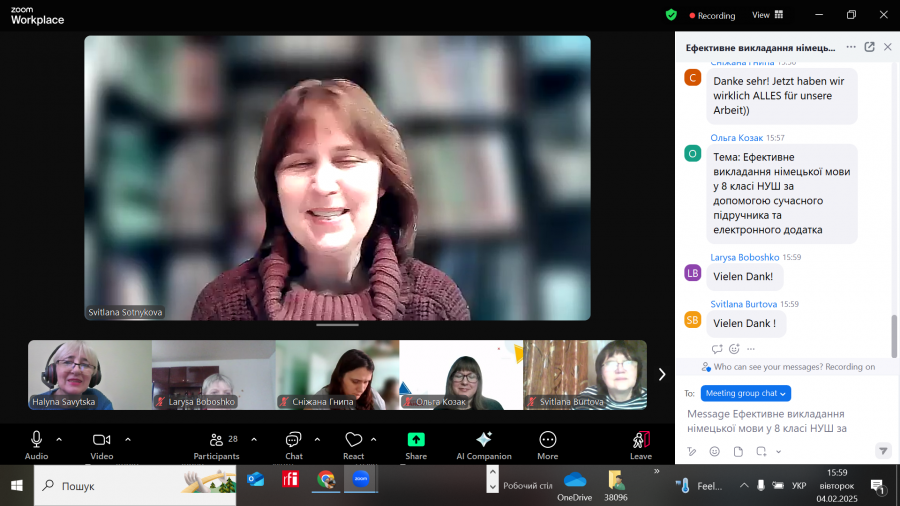Open the Participants panel
900x506 pixels.
pyautogui.click(x=216, y=445)
